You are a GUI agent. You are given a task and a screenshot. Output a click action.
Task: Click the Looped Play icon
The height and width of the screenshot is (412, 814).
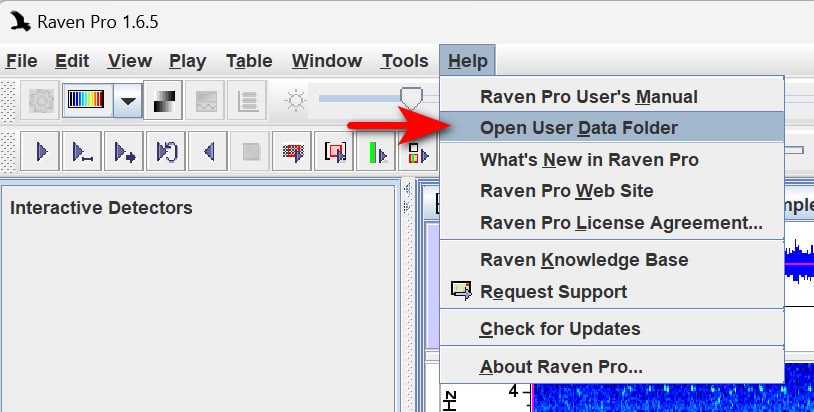coord(166,152)
